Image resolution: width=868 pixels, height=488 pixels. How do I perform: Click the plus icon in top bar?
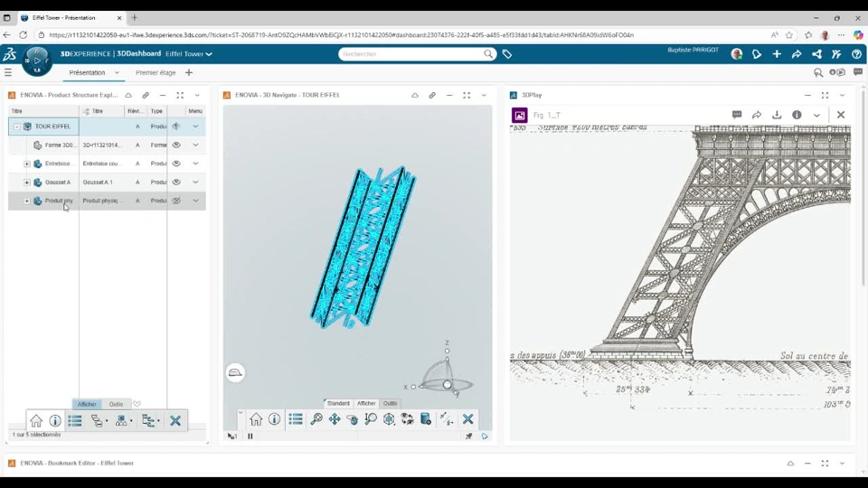pos(777,54)
